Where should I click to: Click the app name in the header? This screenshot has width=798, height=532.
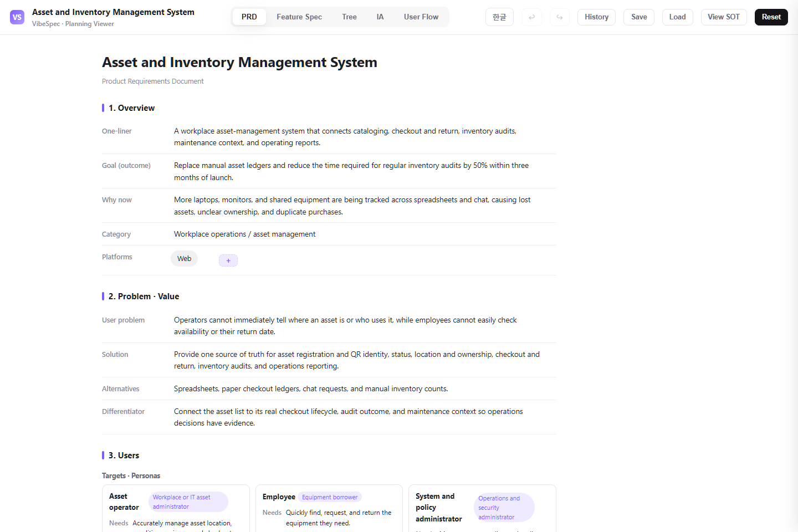click(x=113, y=12)
